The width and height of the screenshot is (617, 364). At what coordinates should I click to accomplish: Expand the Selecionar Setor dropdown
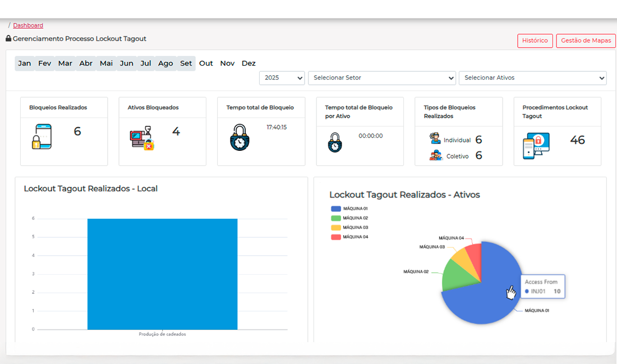(381, 78)
